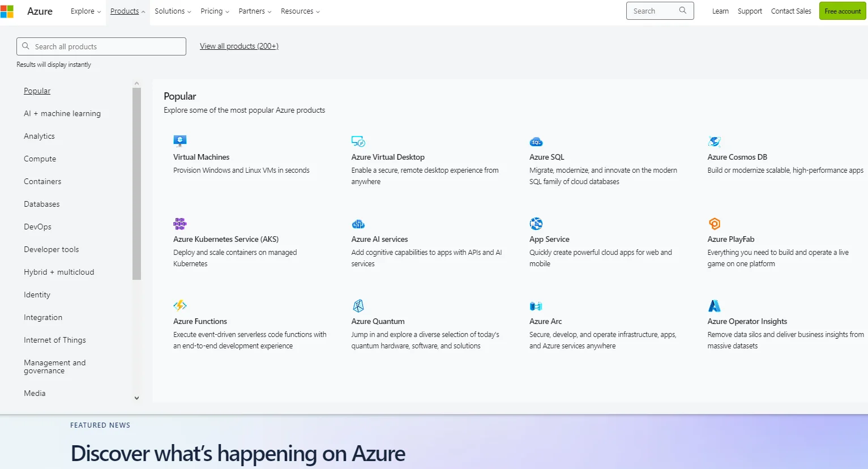868x469 pixels.
Task: Click the 'Results will display instantly' text
Action: pos(54,65)
